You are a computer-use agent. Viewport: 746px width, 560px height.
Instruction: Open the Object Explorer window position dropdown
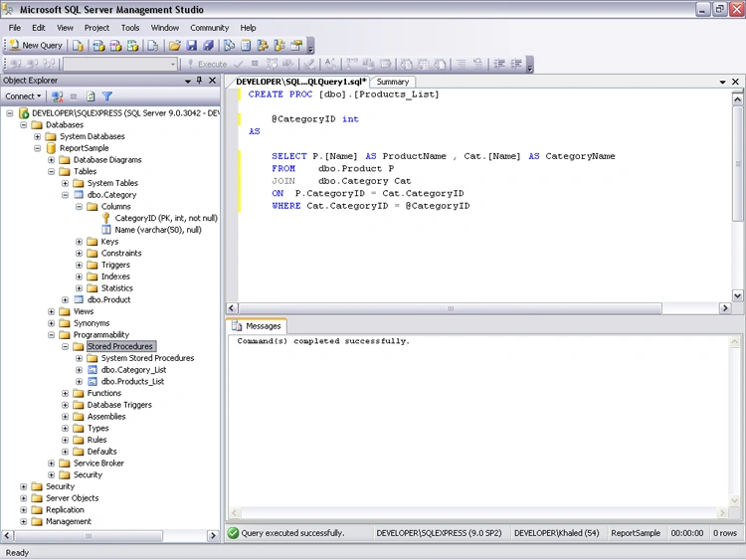tap(188, 81)
